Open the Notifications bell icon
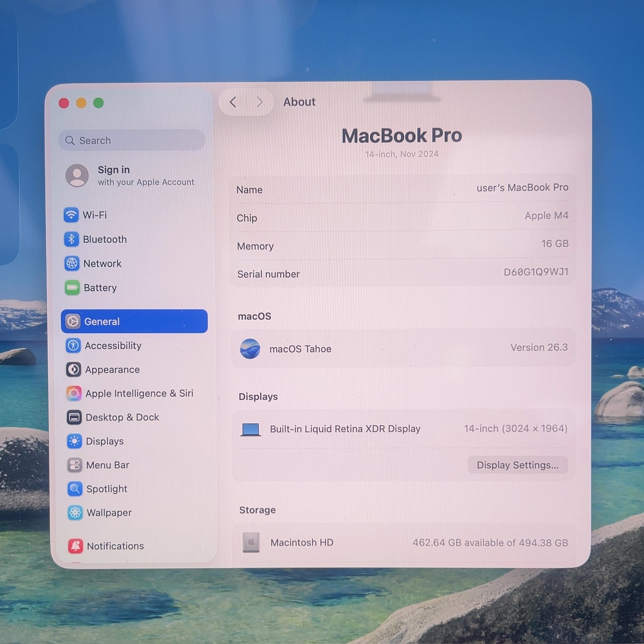Image resolution: width=644 pixels, height=644 pixels. [76, 546]
